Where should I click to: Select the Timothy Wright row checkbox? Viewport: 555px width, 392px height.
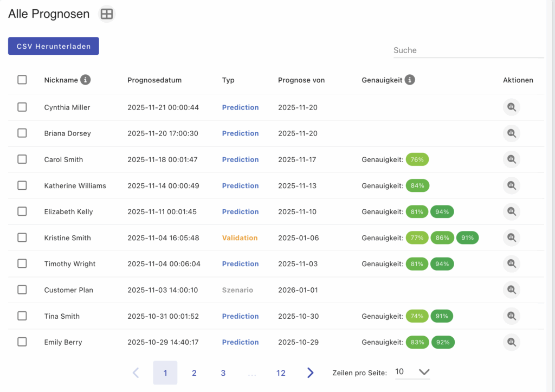click(22, 264)
